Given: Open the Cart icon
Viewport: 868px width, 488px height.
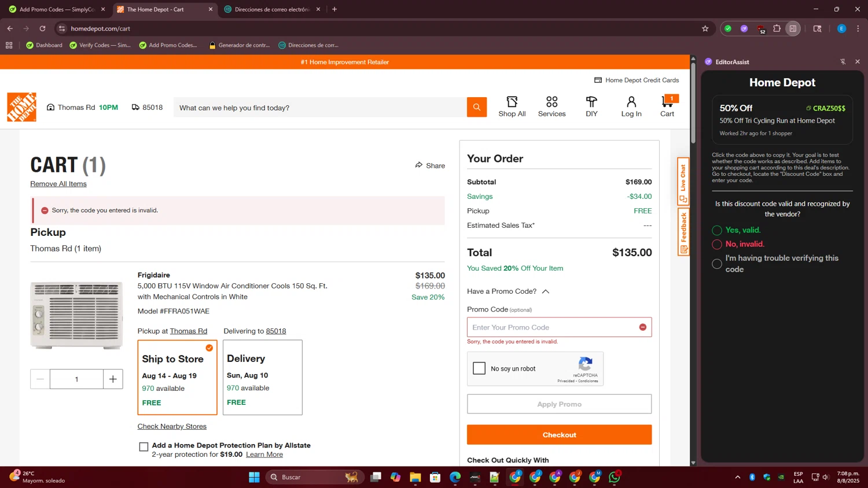Looking at the screenshot, I should [668, 102].
